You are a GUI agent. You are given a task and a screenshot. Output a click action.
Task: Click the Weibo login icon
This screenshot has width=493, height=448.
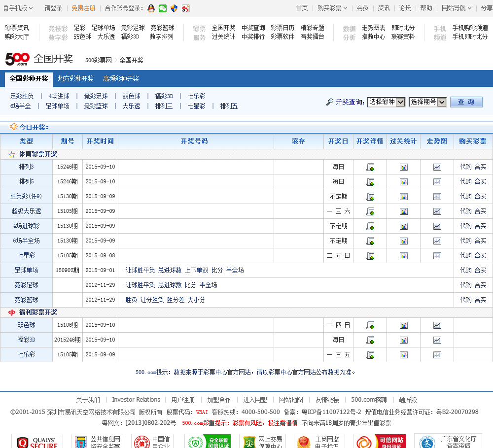point(185,8)
